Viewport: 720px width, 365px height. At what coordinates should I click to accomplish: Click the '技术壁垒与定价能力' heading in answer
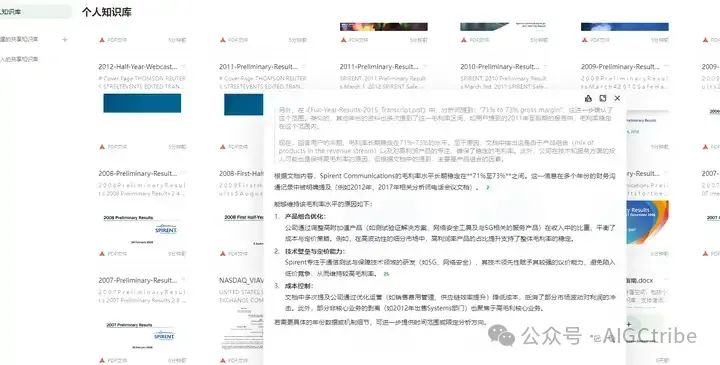point(315,251)
